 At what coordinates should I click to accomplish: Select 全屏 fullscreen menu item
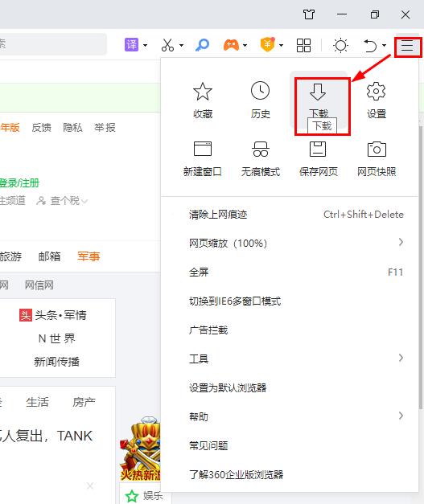(x=290, y=272)
